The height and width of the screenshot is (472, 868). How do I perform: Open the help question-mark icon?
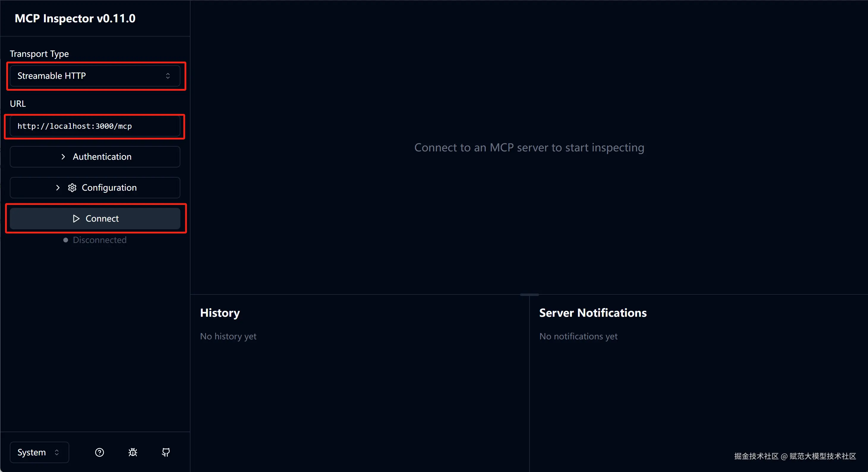pos(100,452)
